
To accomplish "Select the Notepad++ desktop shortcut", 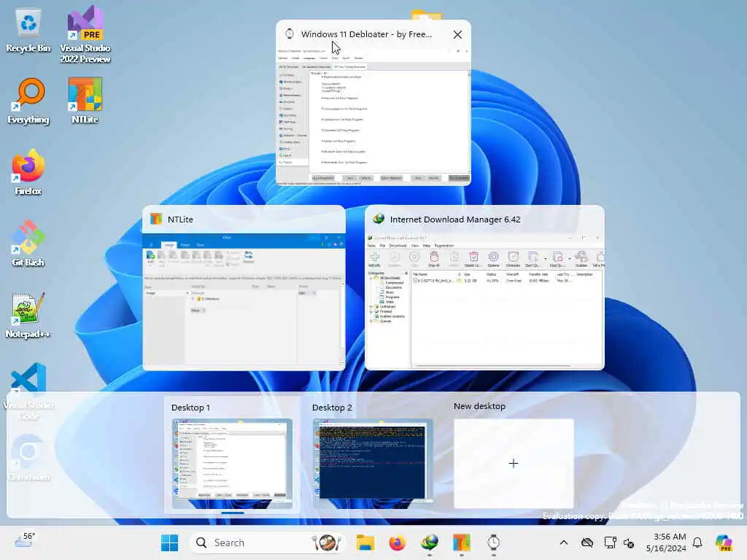I will [x=28, y=315].
